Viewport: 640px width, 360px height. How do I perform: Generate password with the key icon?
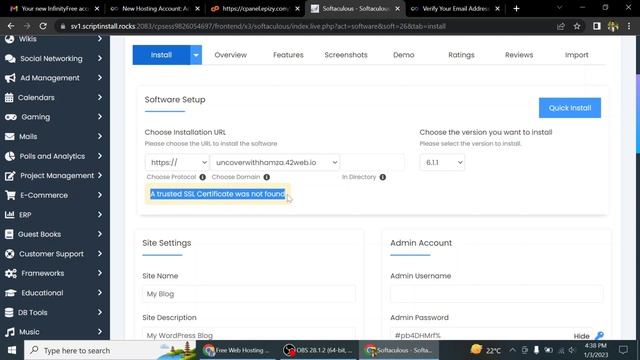[x=599, y=336]
